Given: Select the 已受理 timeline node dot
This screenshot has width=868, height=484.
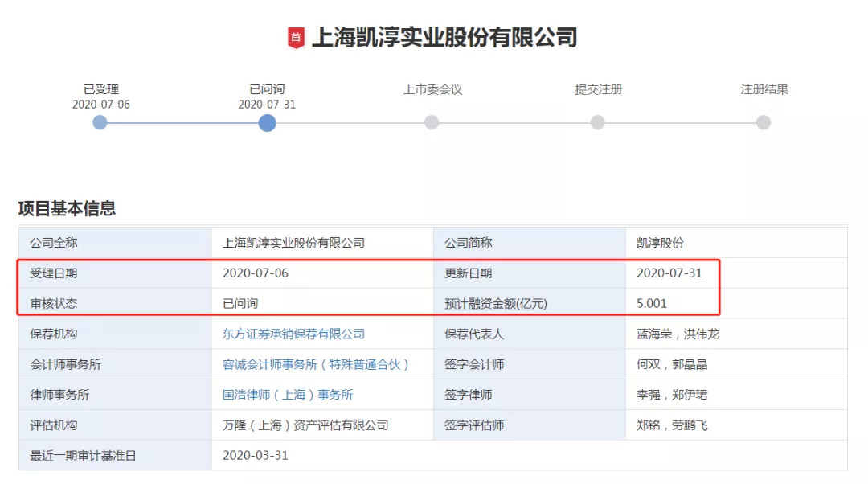Looking at the screenshot, I should (x=100, y=122).
